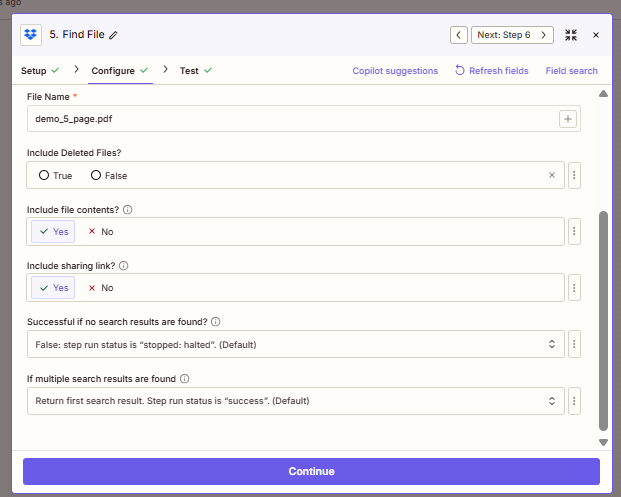Click the pencil icon to rename step
The width and height of the screenshot is (621, 497).
tap(113, 35)
